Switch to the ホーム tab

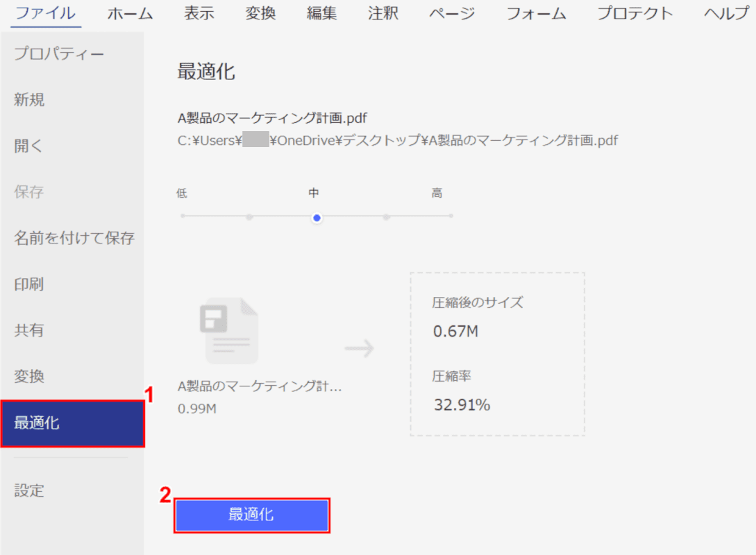[130, 13]
